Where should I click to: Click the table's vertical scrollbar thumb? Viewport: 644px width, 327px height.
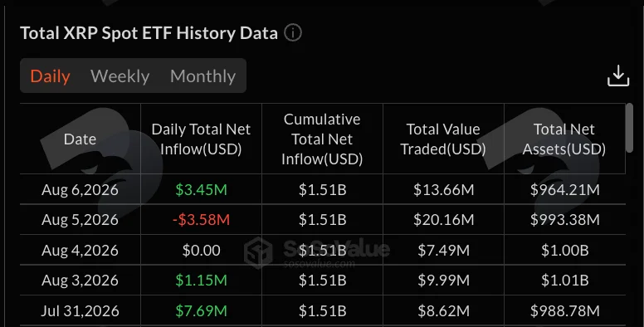629,128
